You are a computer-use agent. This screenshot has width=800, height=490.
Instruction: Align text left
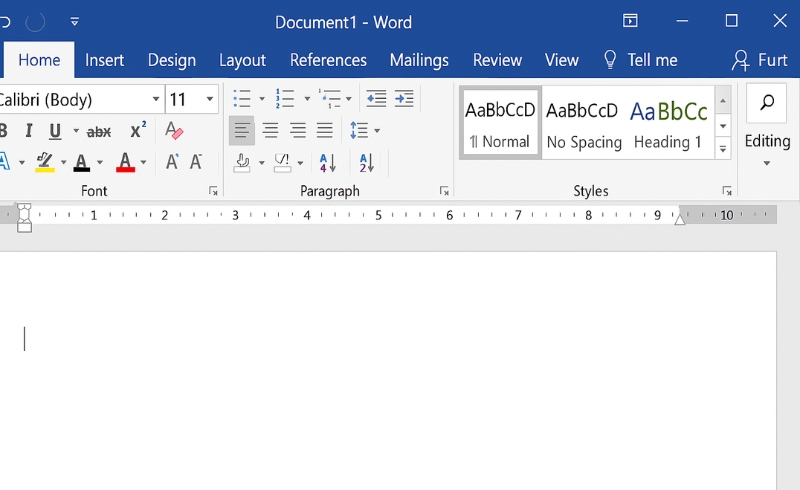(242, 131)
